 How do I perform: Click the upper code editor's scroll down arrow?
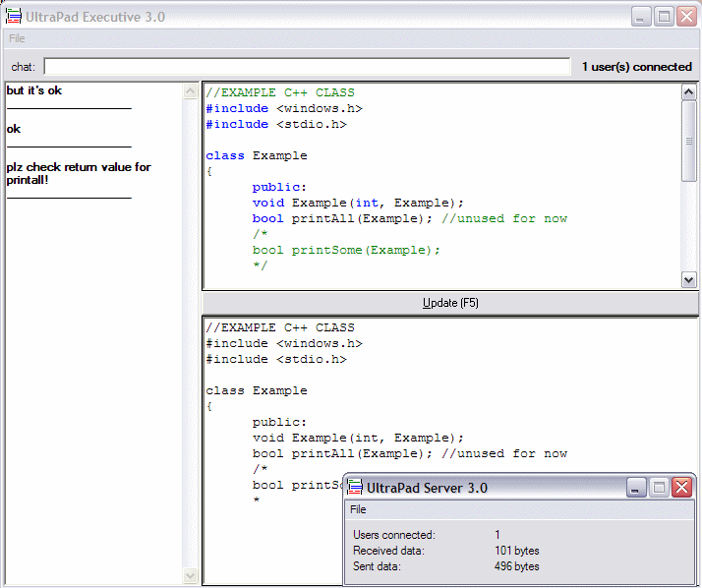pos(689,280)
